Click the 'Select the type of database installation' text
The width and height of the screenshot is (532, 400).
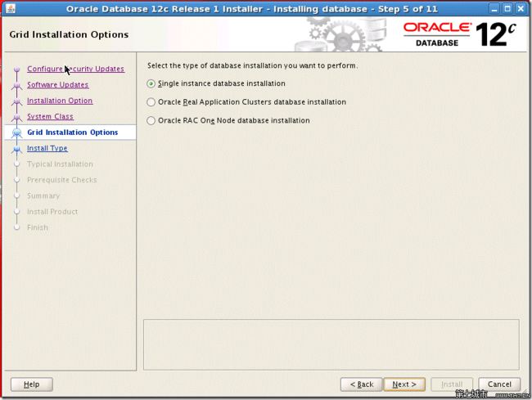(x=252, y=65)
